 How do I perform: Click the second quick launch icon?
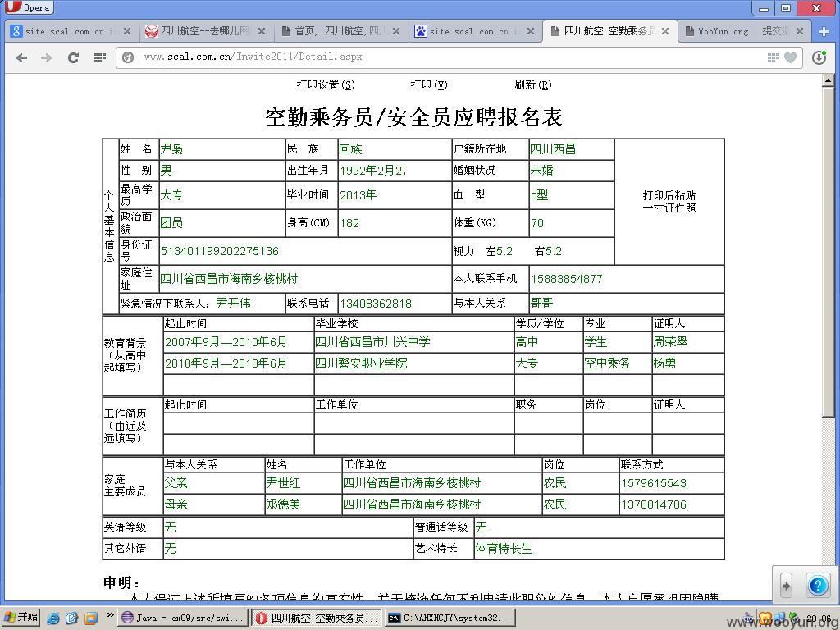(x=72, y=618)
